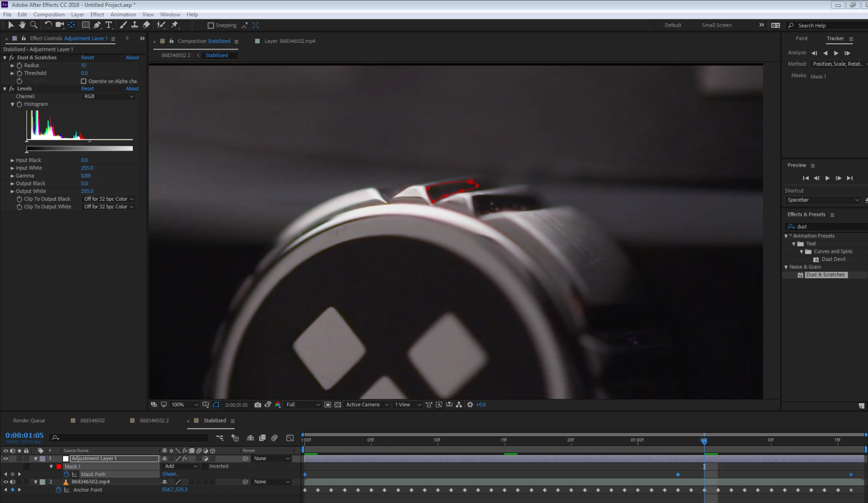Viewport: 868px width, 503px height.
Task: Select the Selection arrow tool
Action: pos(11,25)
